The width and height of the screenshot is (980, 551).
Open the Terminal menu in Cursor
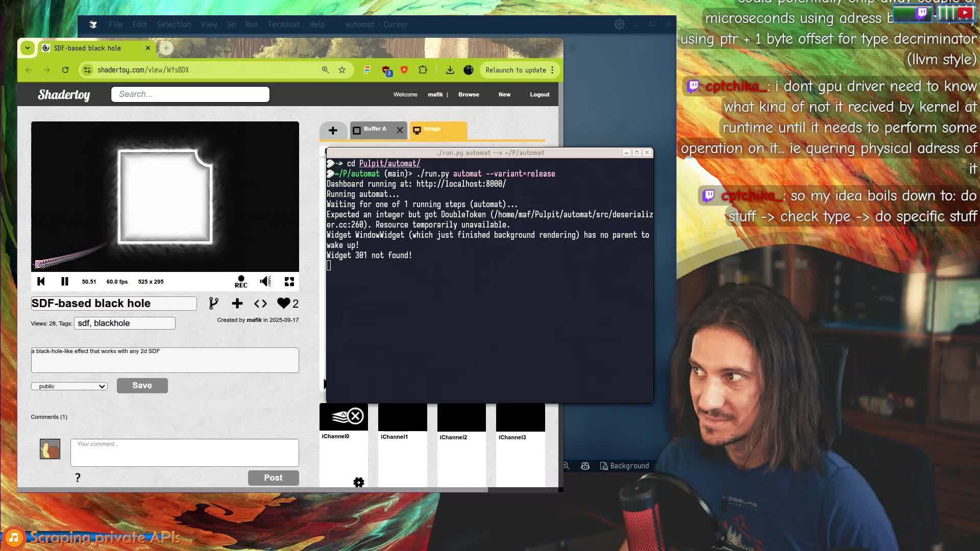click(x=284, y=24)
